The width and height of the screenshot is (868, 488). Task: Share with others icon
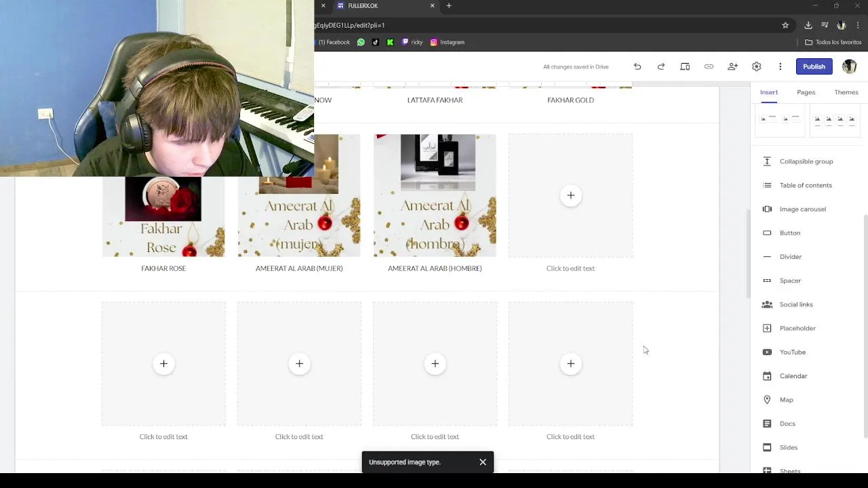pos(732,66)
